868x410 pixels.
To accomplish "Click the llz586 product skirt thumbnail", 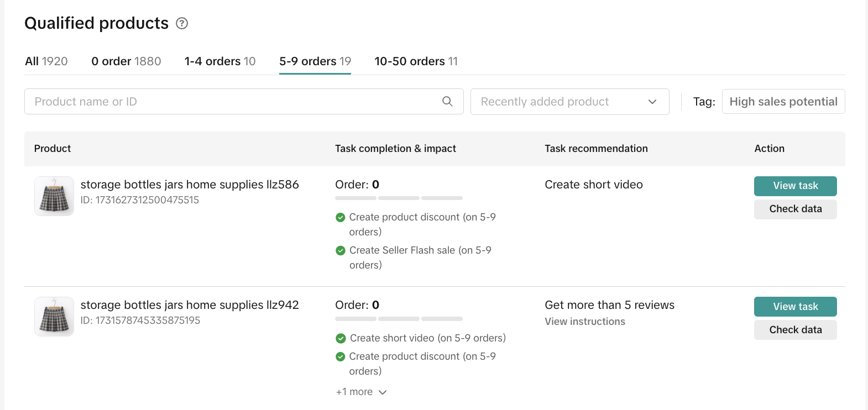I will coord(54,196).
